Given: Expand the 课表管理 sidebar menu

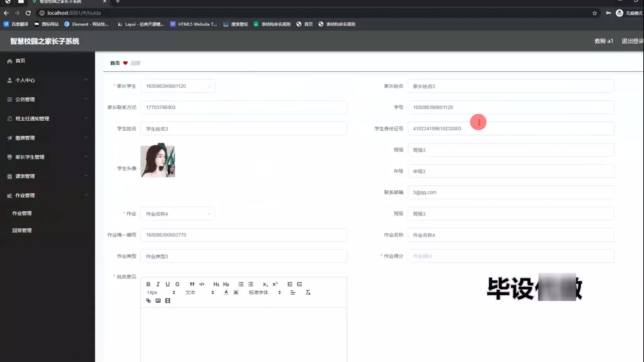Looking at the screenshot, I should [x=47, y=176].
